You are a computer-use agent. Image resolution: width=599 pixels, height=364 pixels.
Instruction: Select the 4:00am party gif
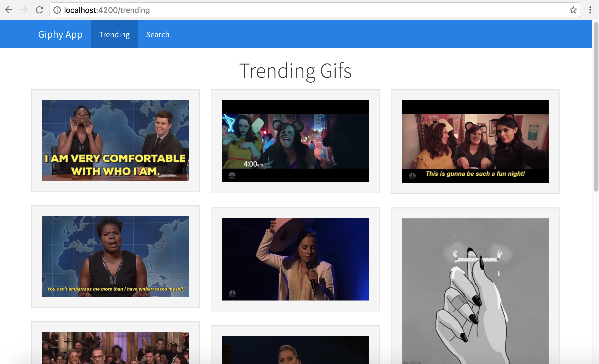click(x=295, y=141)
